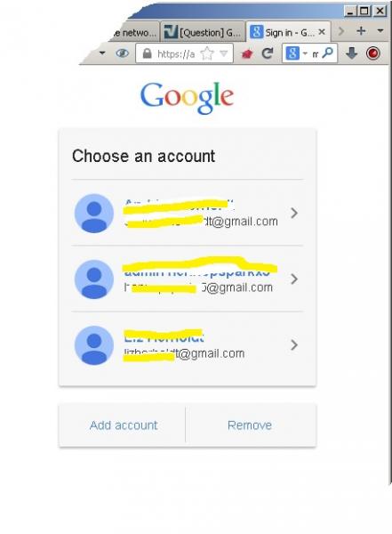This screenshot has width=392, height=534.
Task: Choose the second account ending 5@gmail.com
Action: pos(188,279)
